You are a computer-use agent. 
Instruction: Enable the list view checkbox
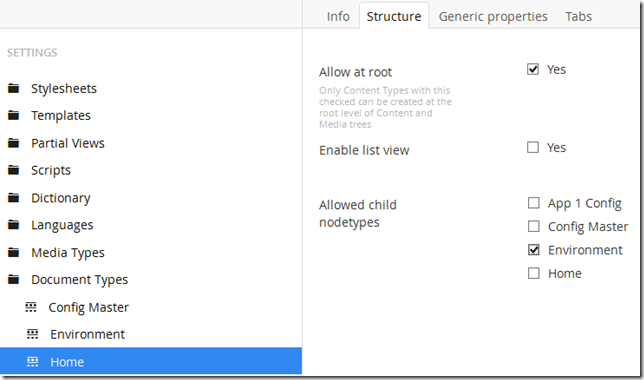533,147
